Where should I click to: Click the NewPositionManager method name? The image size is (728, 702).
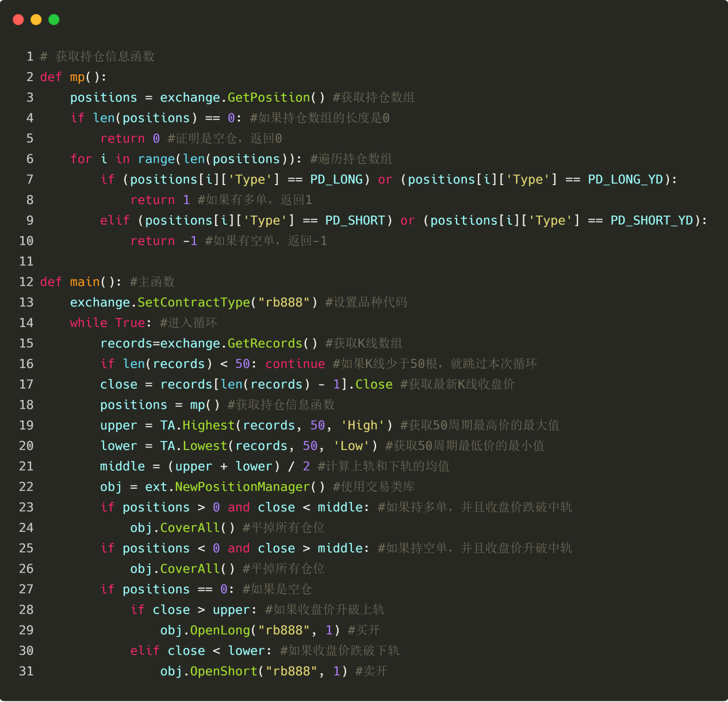click(x=242, y=487)
